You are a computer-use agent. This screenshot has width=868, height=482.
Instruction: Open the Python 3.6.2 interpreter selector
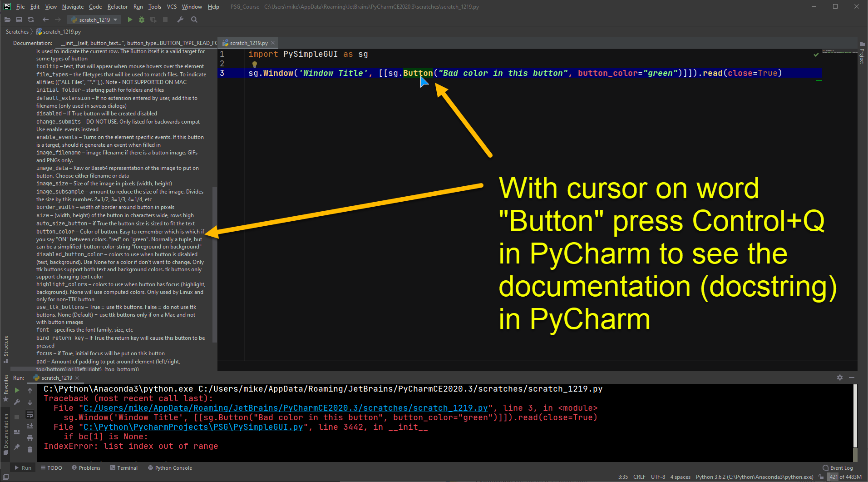755,477
